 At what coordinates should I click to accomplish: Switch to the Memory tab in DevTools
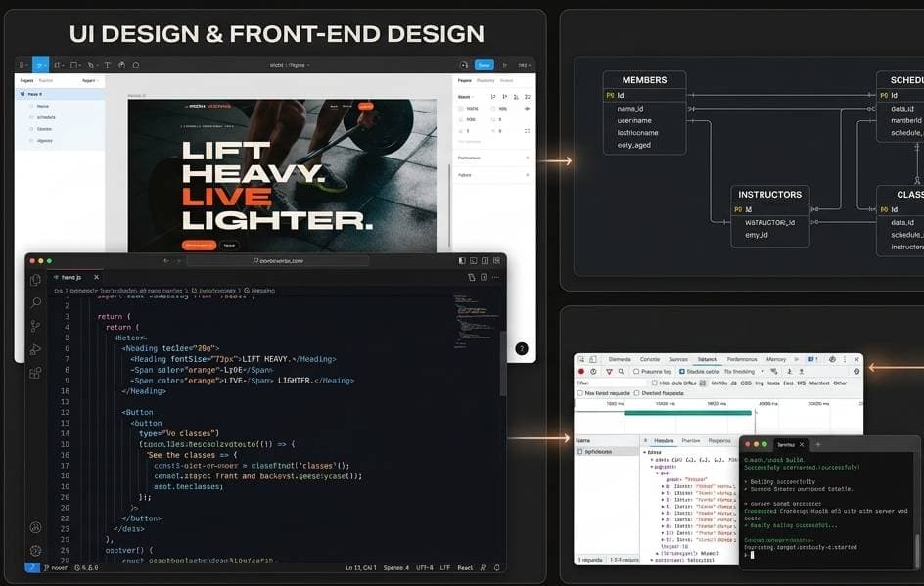(776, 359)
